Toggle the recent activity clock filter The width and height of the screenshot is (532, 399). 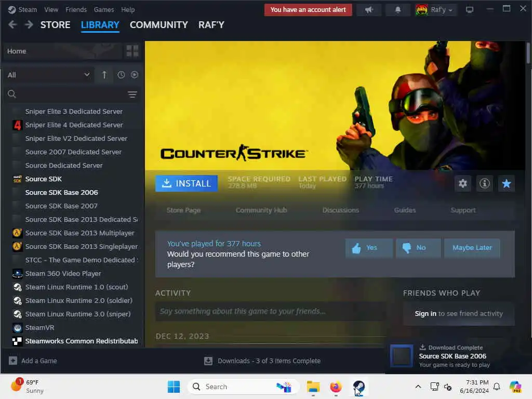121,75
